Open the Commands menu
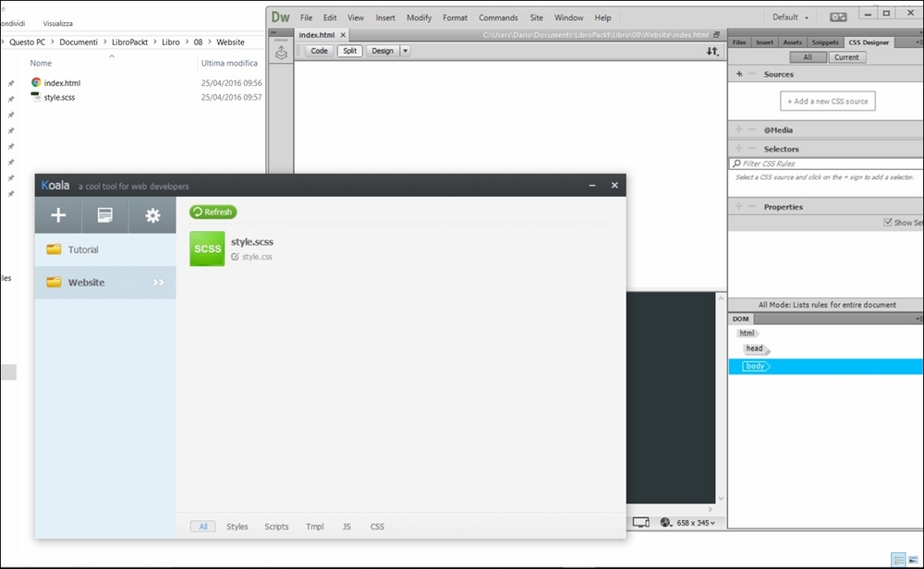 pos(498,18)
